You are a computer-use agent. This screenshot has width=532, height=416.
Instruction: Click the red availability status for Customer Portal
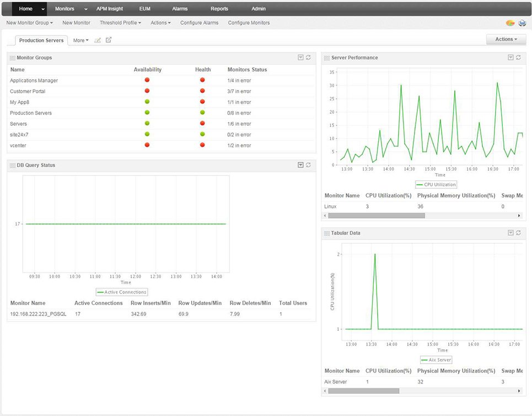click(147, 90)
